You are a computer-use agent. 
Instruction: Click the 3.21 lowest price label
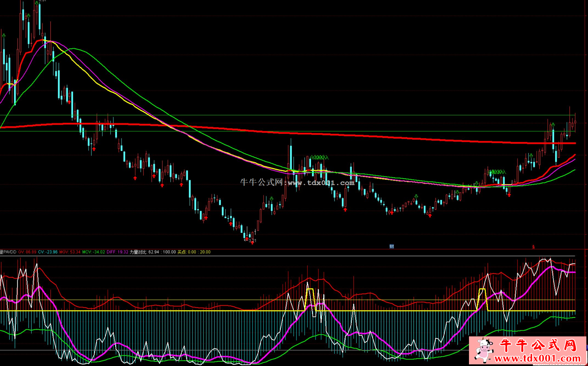click(x=252, y=240)
